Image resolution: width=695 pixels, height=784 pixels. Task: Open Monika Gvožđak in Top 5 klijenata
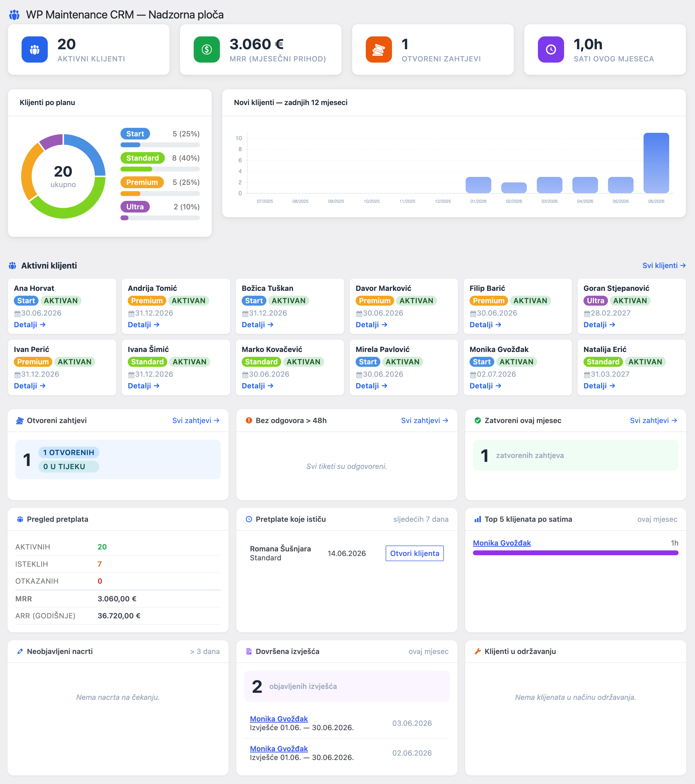pos(502,543)
